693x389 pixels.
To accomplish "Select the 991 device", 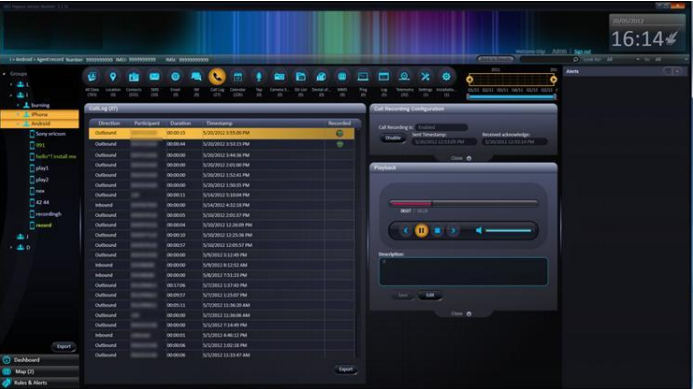I will coord(40,145).
